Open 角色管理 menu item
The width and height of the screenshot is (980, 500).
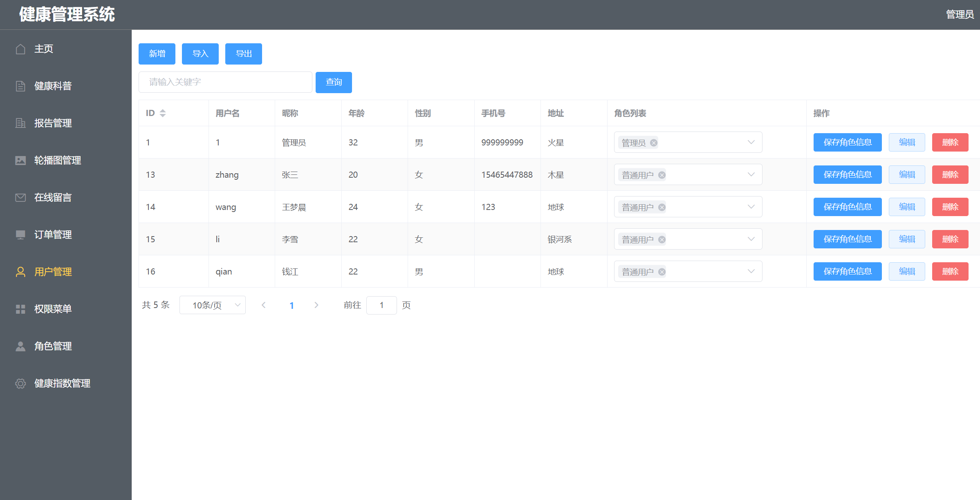(x=66, y=346)
